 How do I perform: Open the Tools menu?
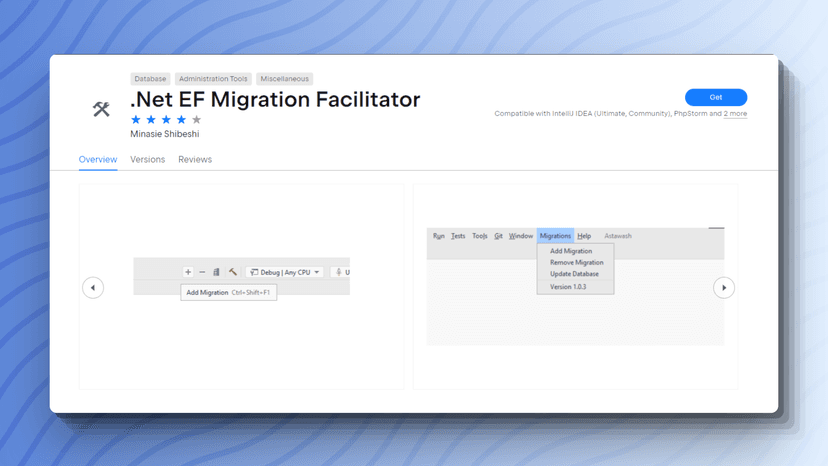[x=479, y=236]
